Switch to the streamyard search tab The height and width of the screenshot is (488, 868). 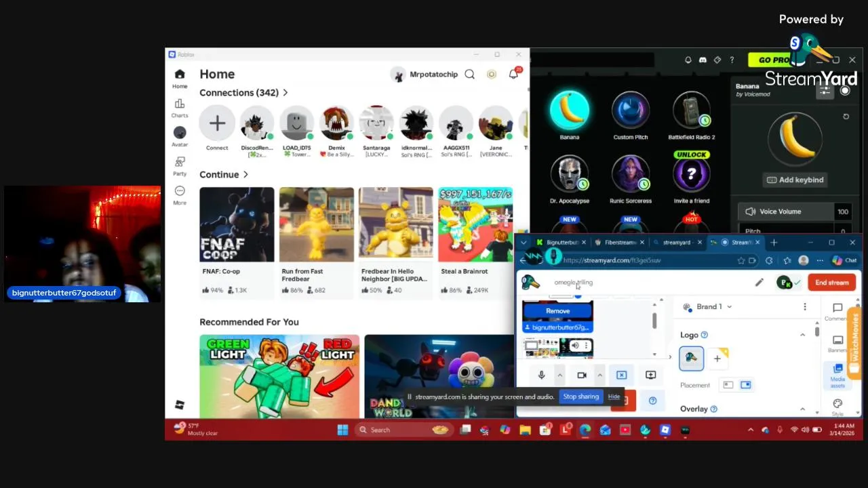[x=676, y=243]
